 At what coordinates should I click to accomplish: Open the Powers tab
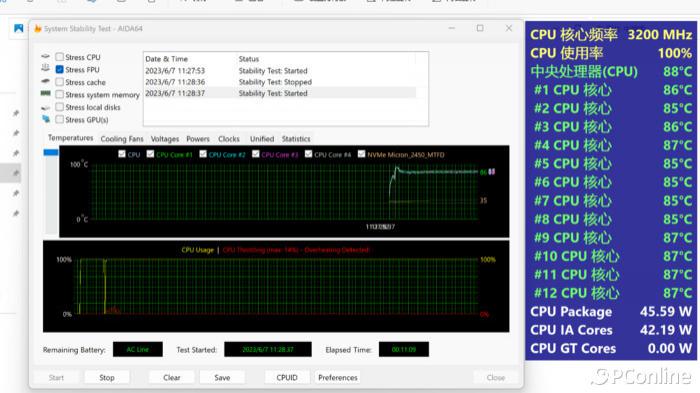click(x=198, y=139)
